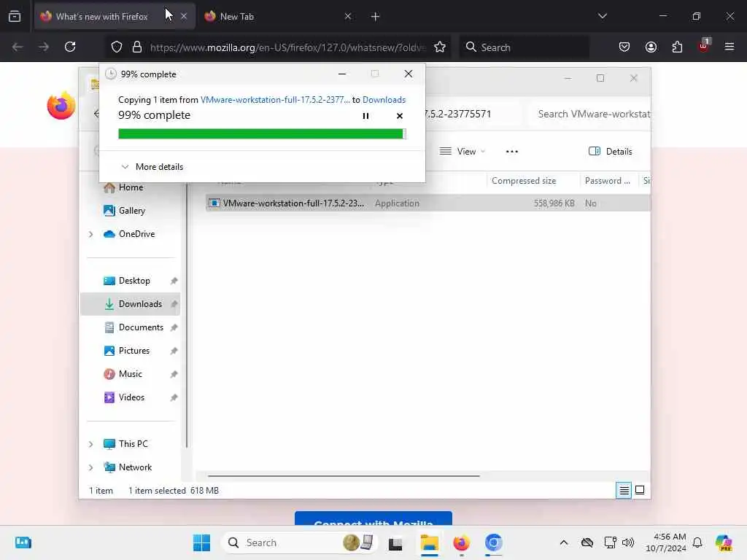Expand More details in copy dialog
The height and width of the screenshot is (560, 747).
coord(152,167)
